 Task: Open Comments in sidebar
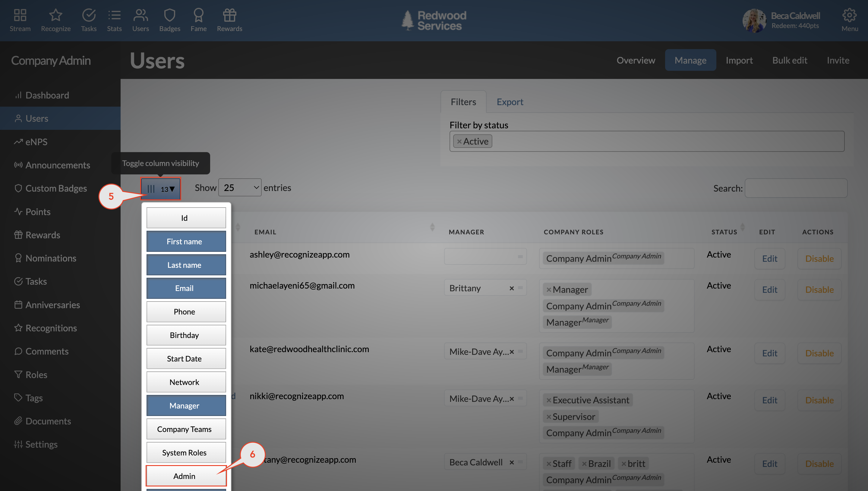(60, 352)
